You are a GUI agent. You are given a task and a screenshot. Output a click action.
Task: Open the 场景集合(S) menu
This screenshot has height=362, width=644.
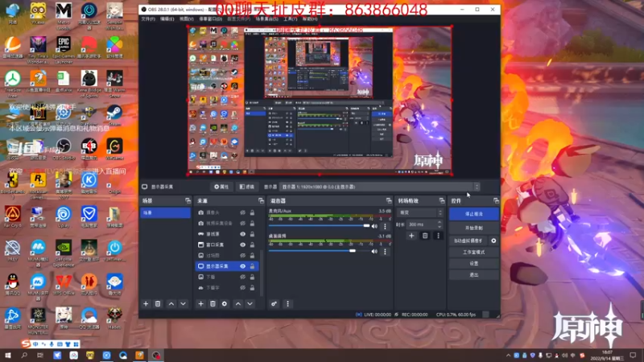(267, 19)
